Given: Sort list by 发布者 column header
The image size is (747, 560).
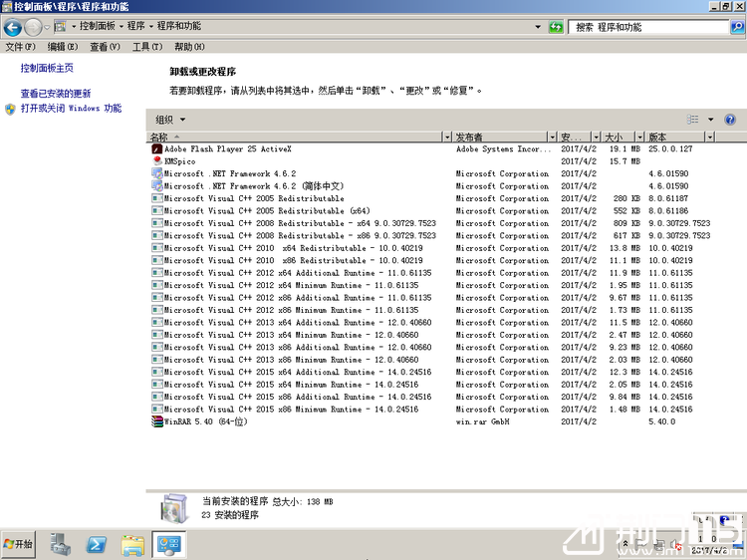Looking at the screenshot, I should click(500, 137).
